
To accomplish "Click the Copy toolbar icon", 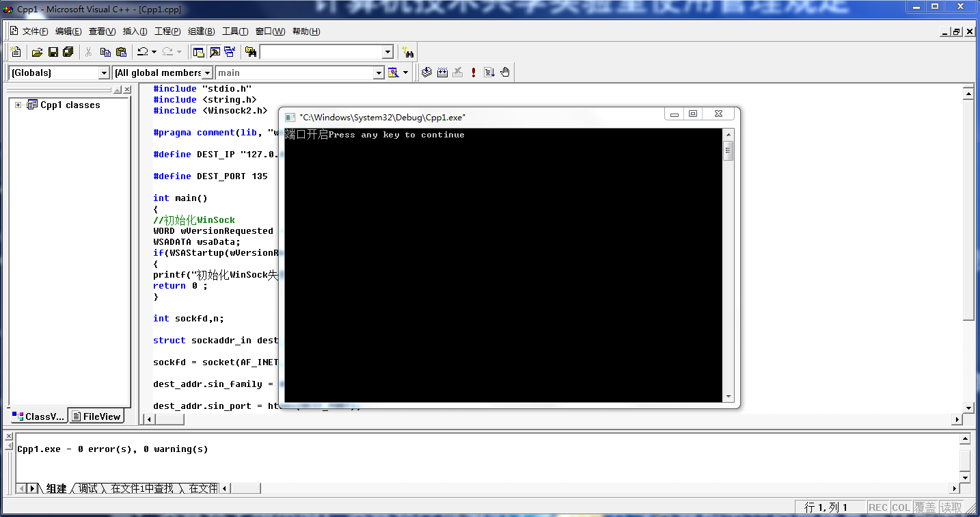I will coord(105,52).
